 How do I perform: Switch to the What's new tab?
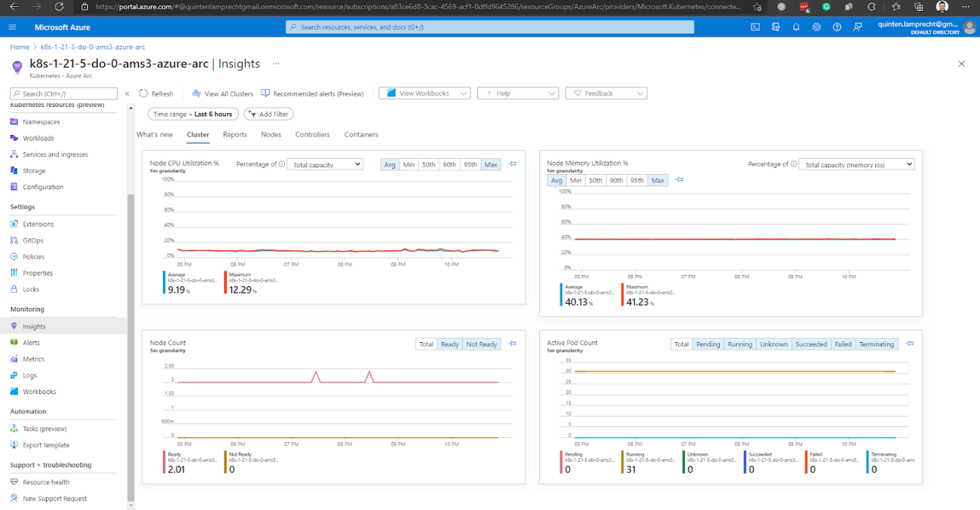coord(155,134)
